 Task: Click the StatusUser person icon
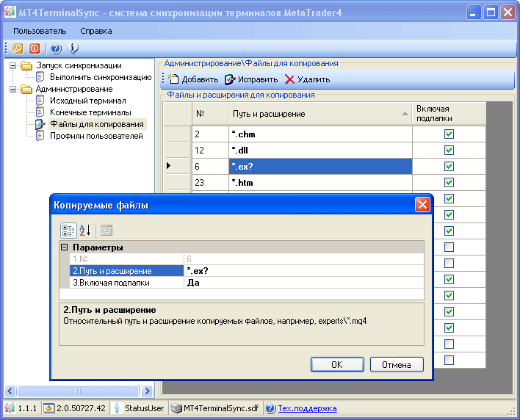pos(117,408)
